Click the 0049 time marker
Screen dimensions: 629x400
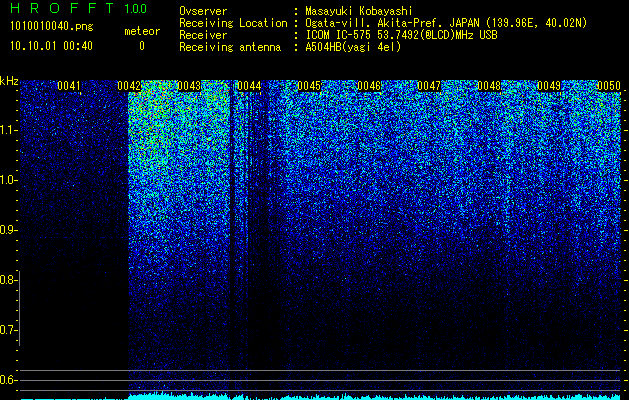(549, 86)
